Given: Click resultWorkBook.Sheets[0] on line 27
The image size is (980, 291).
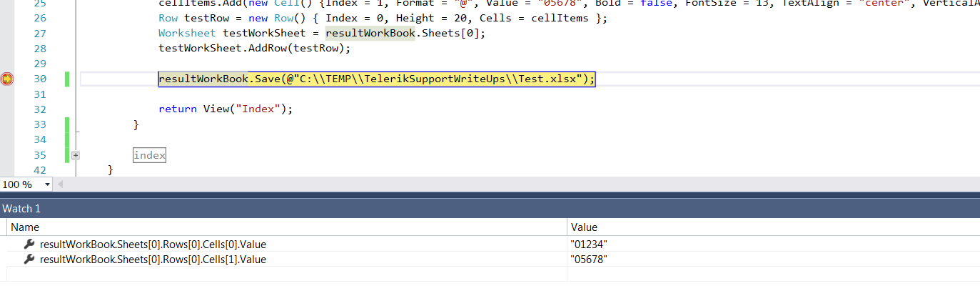Looking at the screenshot, I should pyautogui.click(x=407, y=34).
